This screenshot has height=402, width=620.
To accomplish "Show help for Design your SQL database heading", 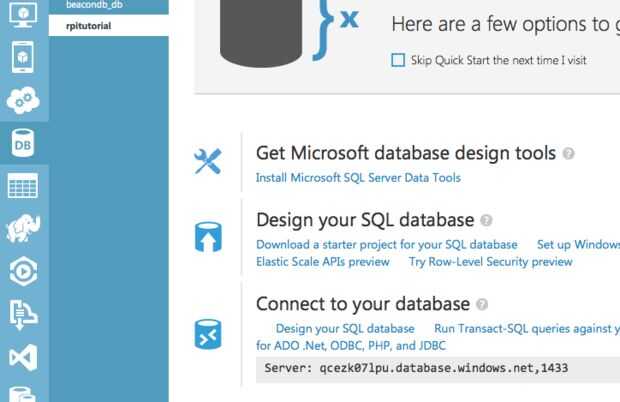I will pos(487,220).
